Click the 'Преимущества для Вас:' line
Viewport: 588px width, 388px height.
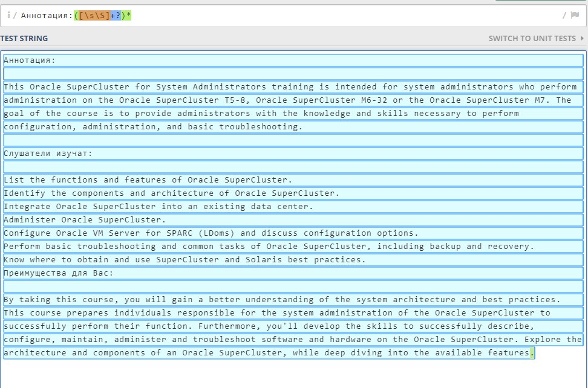[293, 273]
